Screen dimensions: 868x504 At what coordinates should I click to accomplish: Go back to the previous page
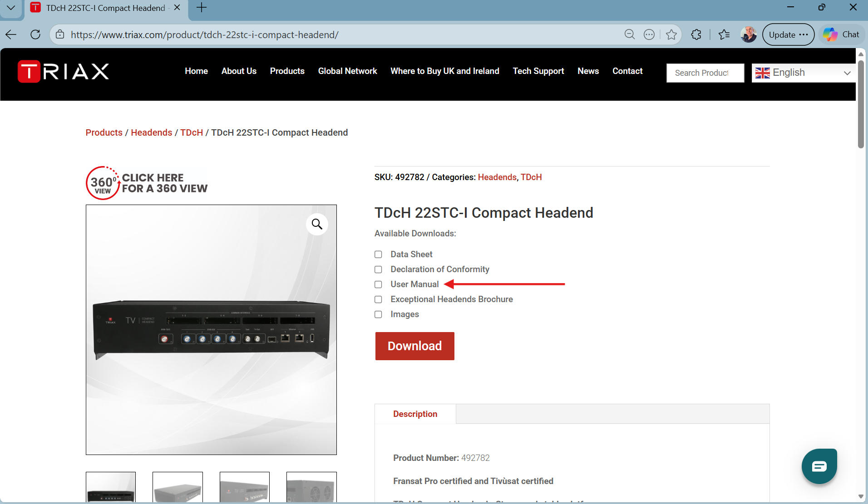pos(11,34)
